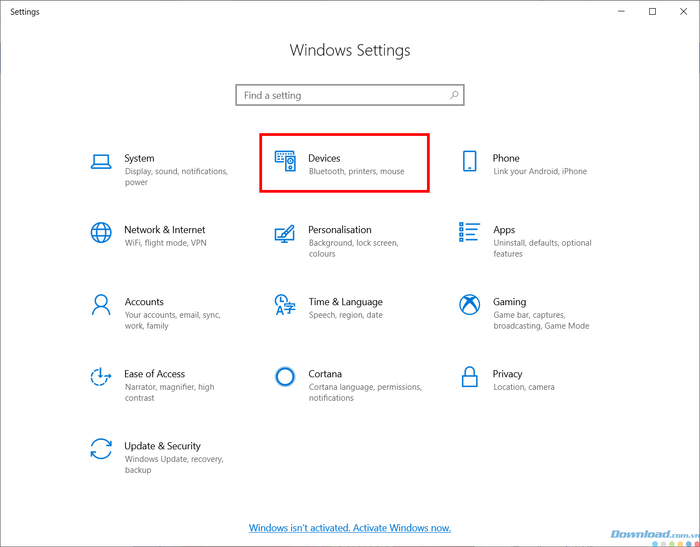Click the Time & Language icon

(285, 305)
